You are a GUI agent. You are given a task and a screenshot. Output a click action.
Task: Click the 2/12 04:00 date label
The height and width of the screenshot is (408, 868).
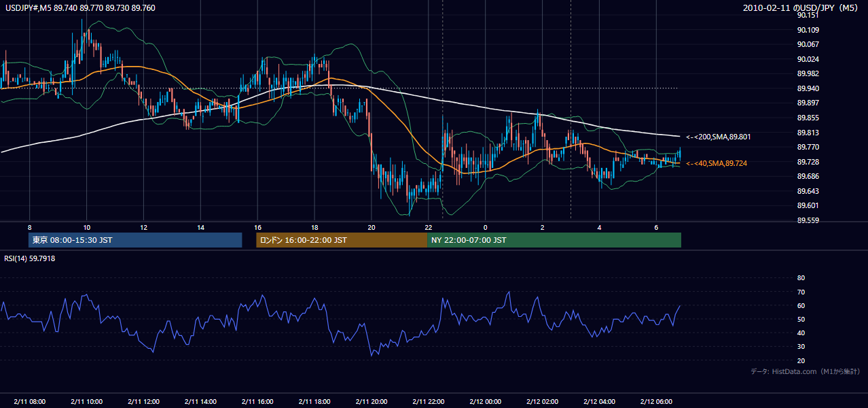[x=600, y=402]
